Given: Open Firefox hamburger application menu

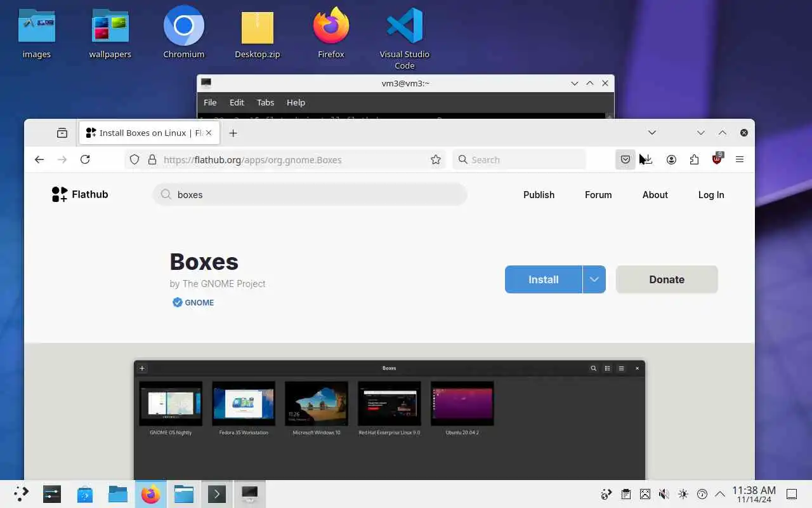Looking at the screenshot, I should pos(740,159).
